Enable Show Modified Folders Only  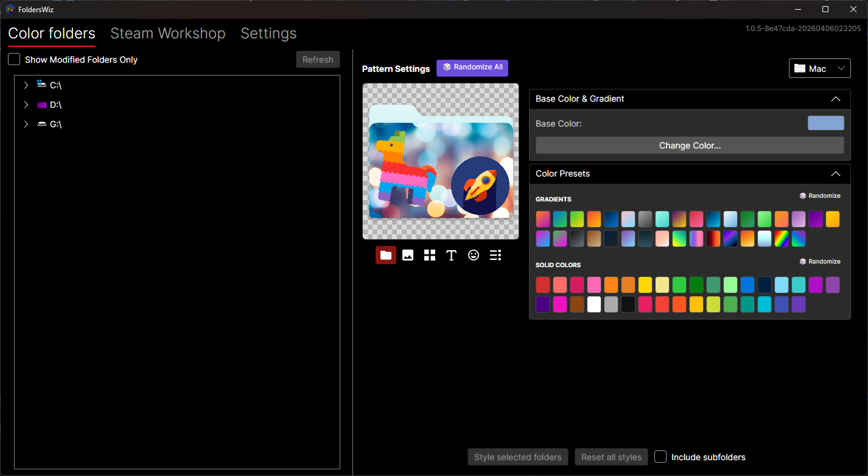coord(14,59)
